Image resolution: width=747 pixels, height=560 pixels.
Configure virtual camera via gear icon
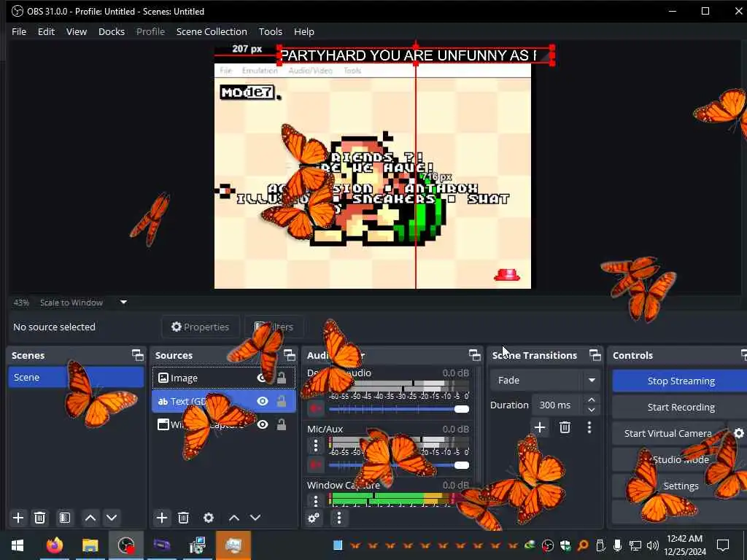tap(738, 433)
